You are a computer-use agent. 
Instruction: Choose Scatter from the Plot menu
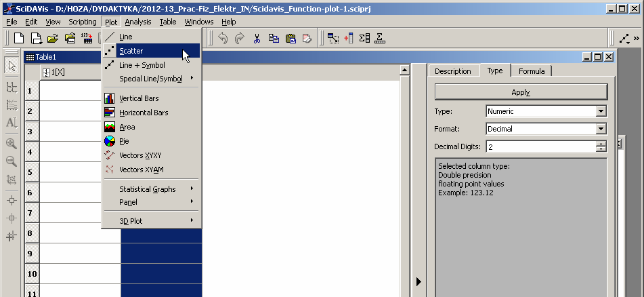[x=152, y=51]
